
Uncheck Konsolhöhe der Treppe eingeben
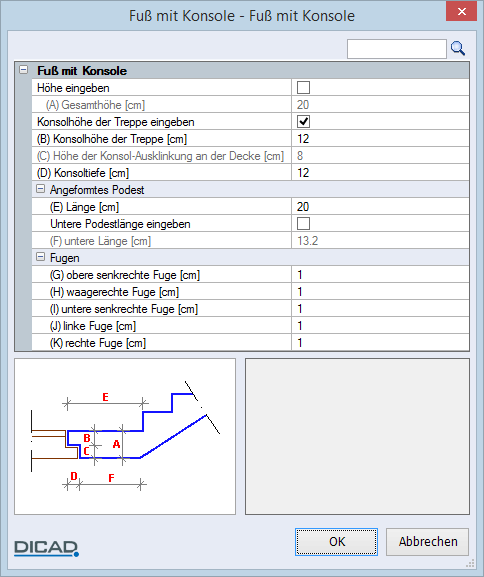pyautogui.click(x=303, y=121)
